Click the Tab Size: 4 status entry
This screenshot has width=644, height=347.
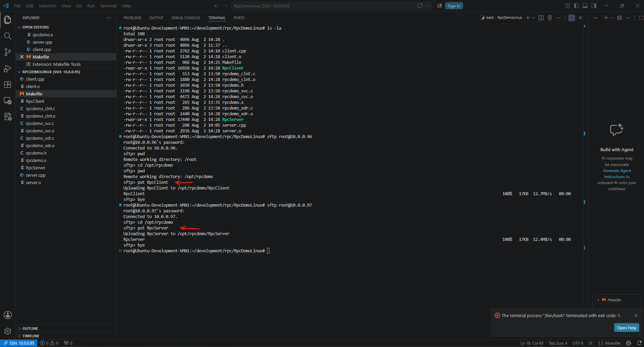click(558, 343)
